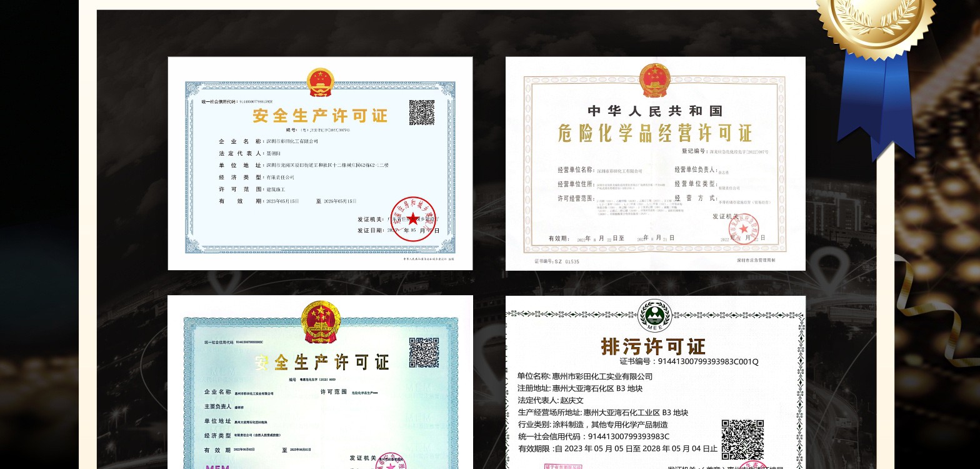Click the 有效期限 validity date line
Screen dimensions: 980x469
(x=617, y=448)
